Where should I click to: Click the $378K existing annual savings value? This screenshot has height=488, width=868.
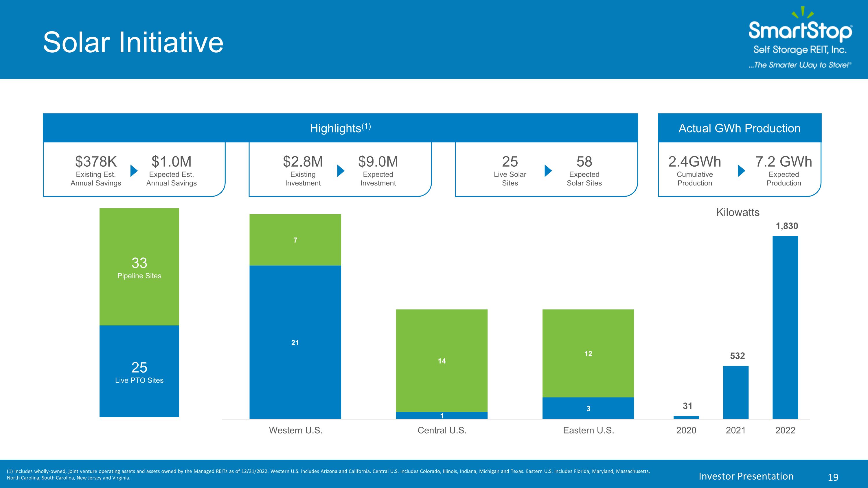[96, 162]
